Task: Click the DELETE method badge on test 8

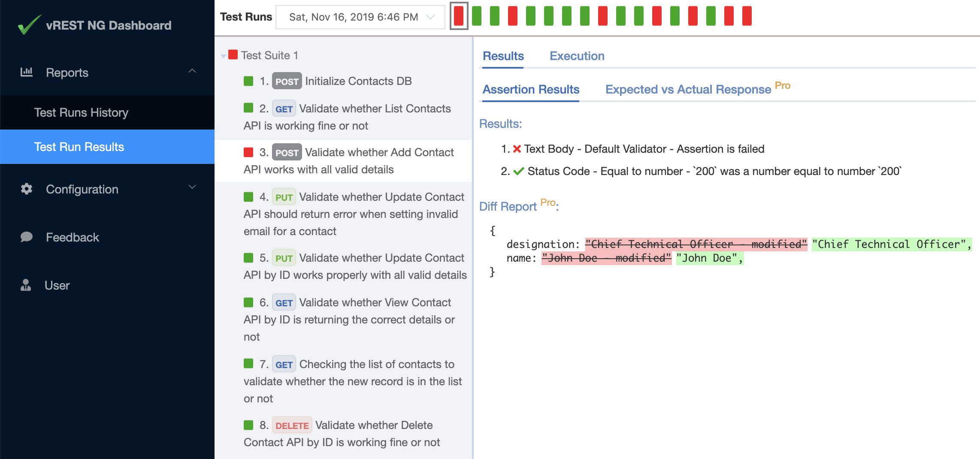Action: (x=292, y=425)
